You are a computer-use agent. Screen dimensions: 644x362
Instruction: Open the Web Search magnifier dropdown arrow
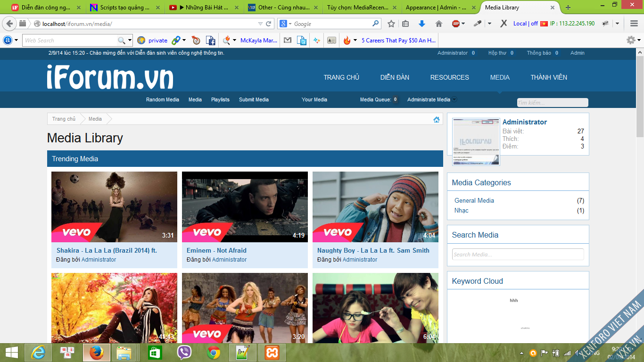(x=131, y=41)
